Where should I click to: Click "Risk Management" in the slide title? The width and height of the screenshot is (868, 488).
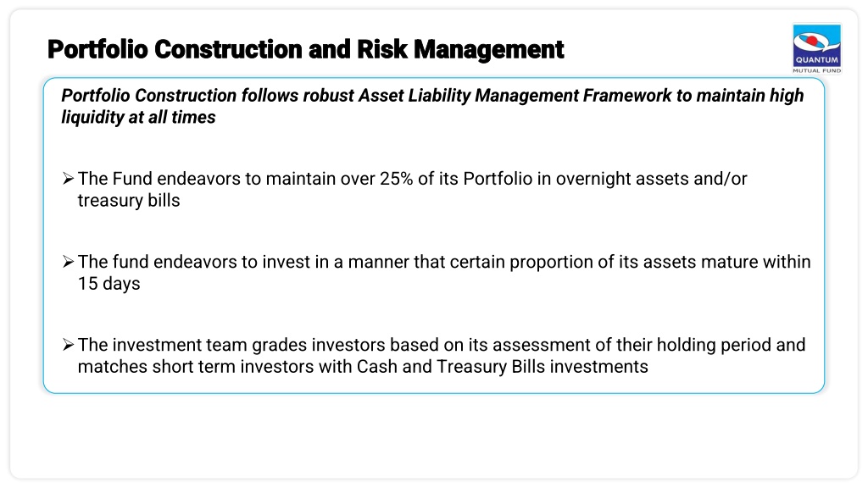pos(460,49)
